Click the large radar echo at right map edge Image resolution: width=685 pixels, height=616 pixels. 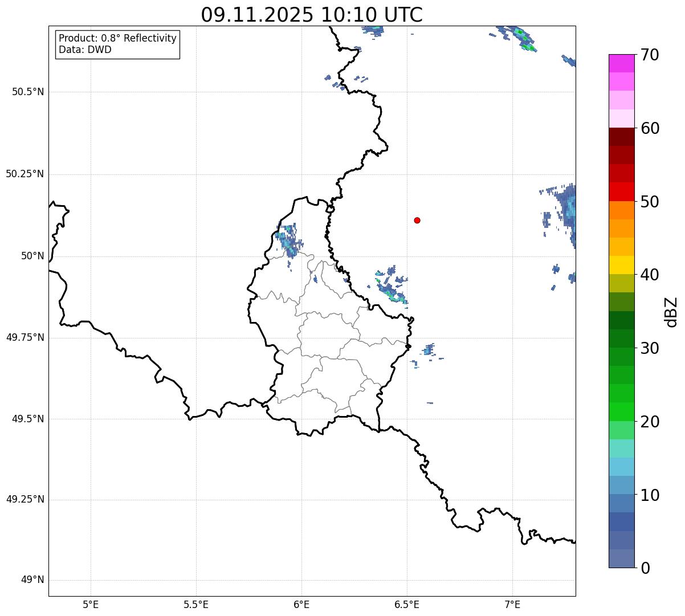coord(565,212)
